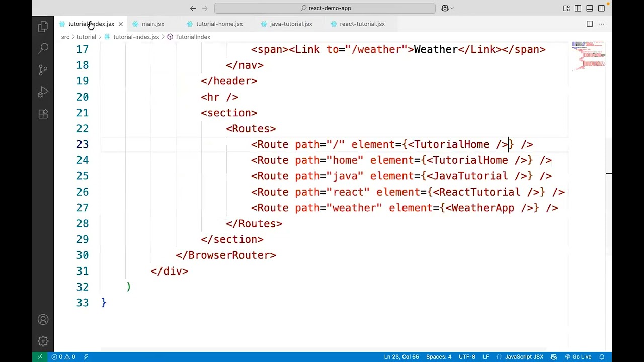Click the </div> closing tag on line 31
Viewport: 644px width, 362px height.
click(169, 271)
